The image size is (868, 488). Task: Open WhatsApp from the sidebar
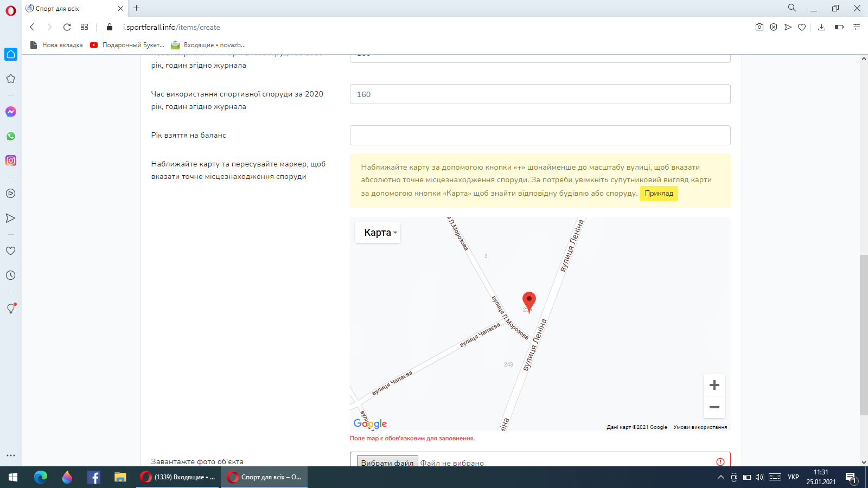click(11, 136)
